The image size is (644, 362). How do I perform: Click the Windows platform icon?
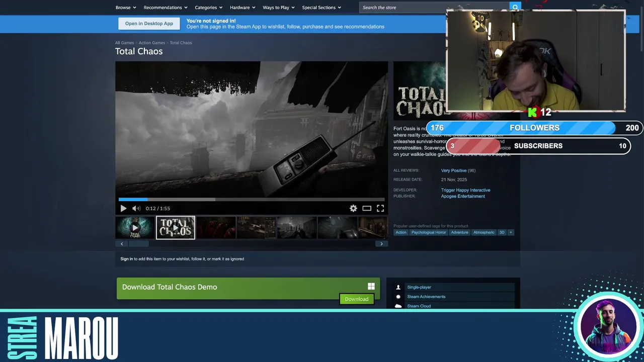(x=371, y=287)
